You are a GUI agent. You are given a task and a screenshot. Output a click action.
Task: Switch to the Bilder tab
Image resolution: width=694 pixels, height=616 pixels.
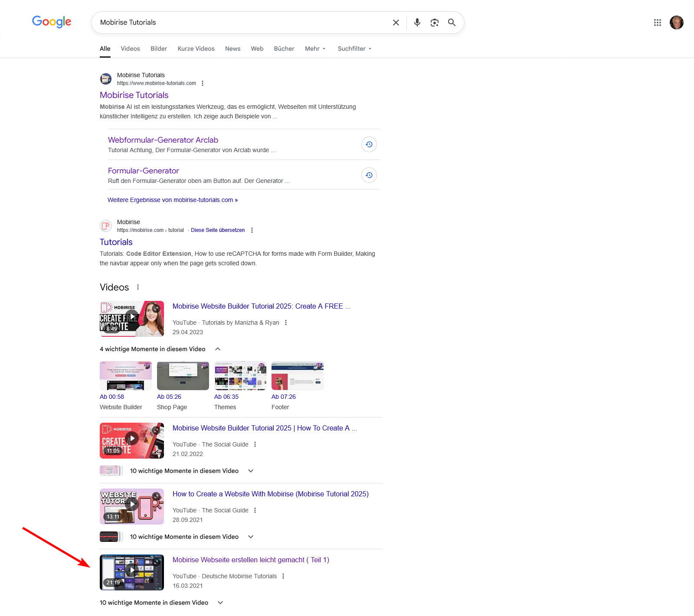158,49
